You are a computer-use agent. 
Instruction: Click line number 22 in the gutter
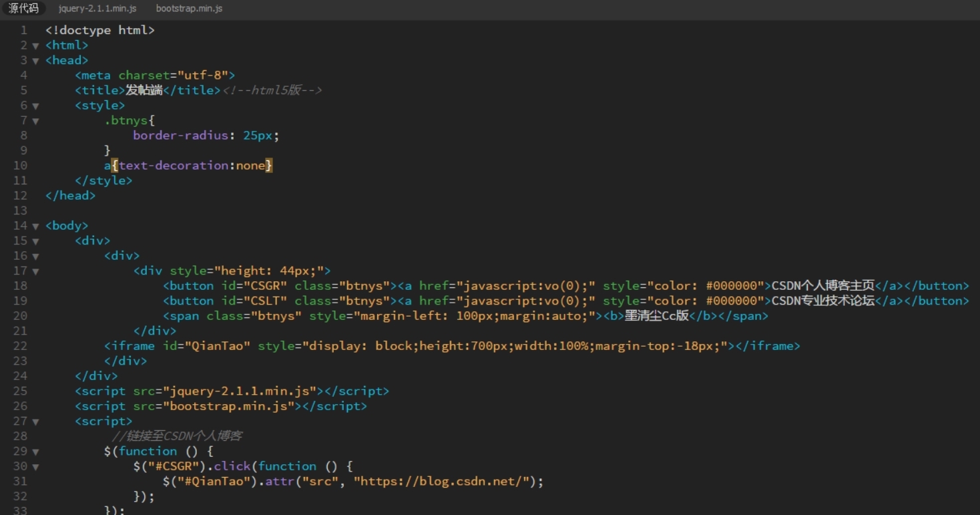(x=20, y=346)
